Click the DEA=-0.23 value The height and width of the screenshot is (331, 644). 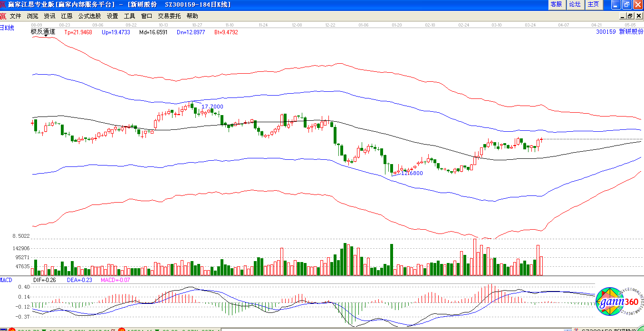coord(79,280)
